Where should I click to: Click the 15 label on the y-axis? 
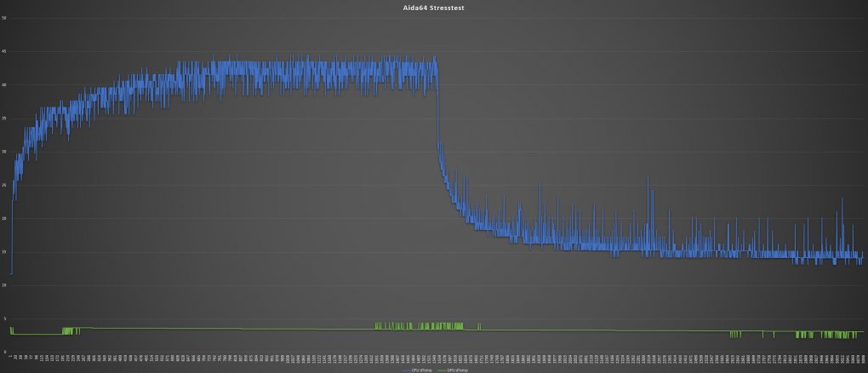coord(4,252)
